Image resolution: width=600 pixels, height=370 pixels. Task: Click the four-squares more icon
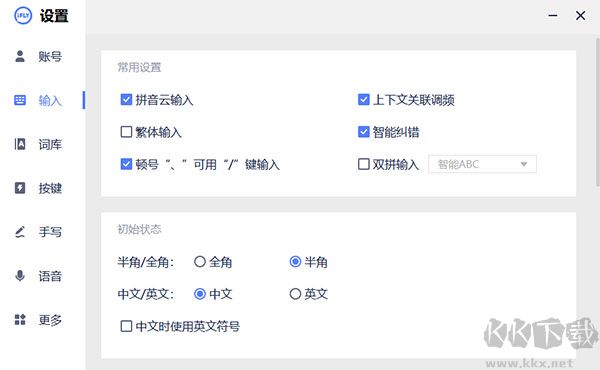point(20,319)
